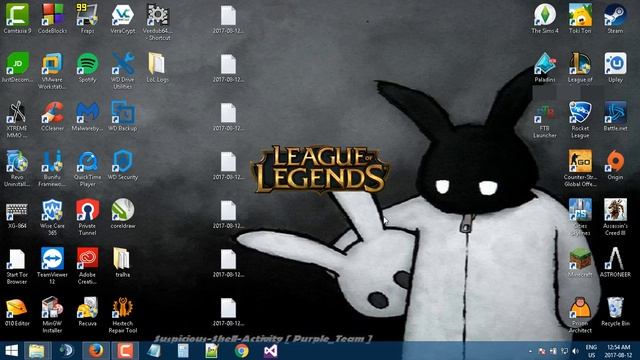The image size is (640, 360).
Task: Open the tralha folder
Action: coord(122,263)
